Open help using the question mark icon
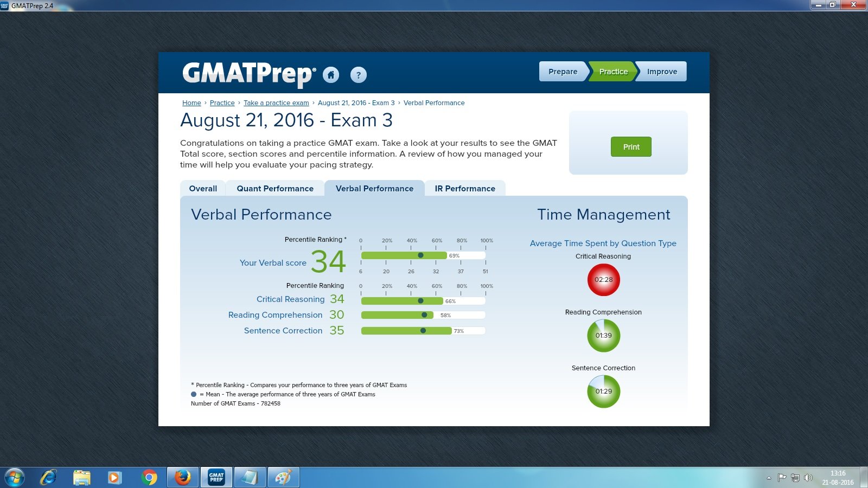The height and width of the screenshot is (488, 868). coord(358,75)
